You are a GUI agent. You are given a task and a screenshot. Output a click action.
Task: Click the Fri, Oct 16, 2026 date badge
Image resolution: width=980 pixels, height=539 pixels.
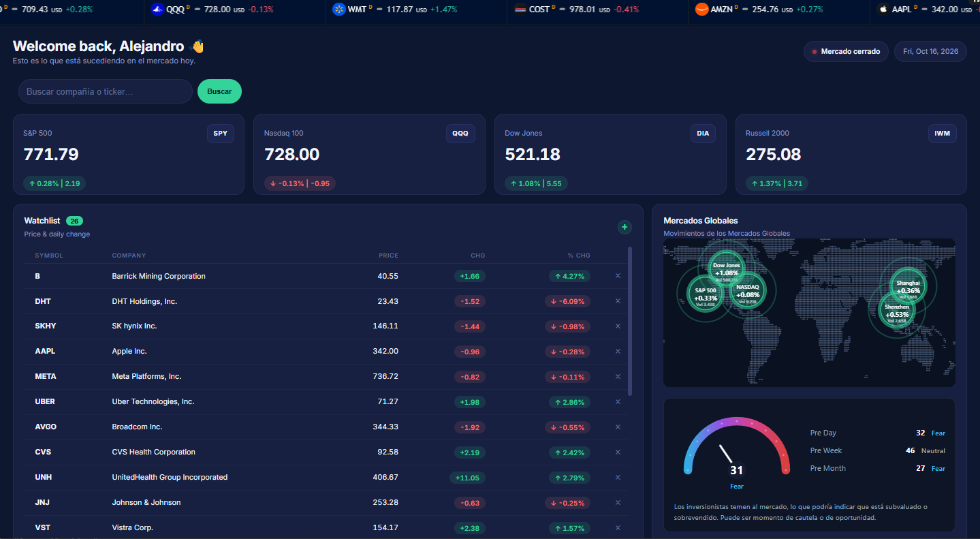pos(930,52)
